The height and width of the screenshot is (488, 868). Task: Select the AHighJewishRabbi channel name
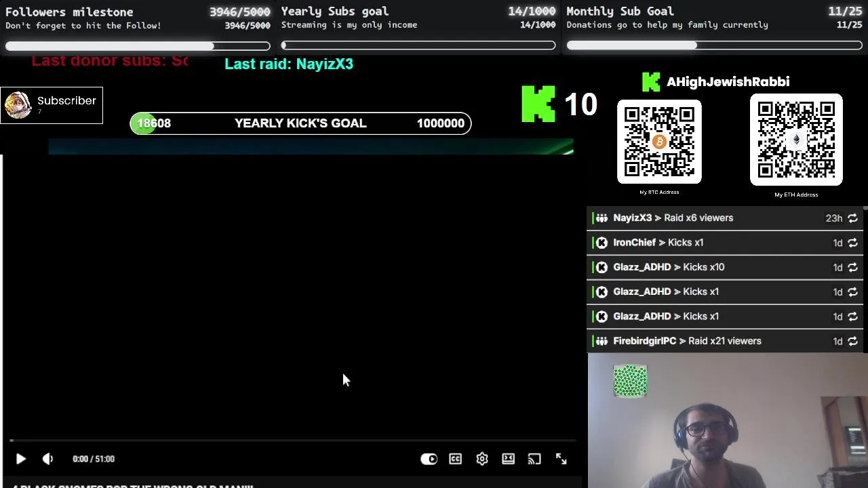coord(728,82)
